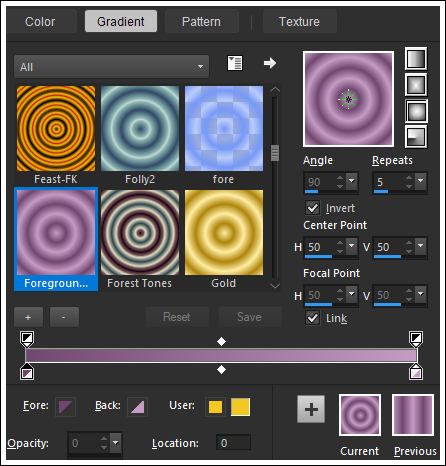Click the gradient list view options icon
The width and height of the screenshot is (446, 466).
point(235,63)
